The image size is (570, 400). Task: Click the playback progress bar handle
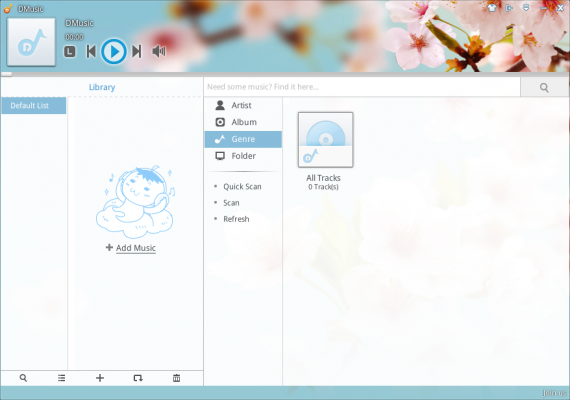pyautogui.click(x=6, y=74)
